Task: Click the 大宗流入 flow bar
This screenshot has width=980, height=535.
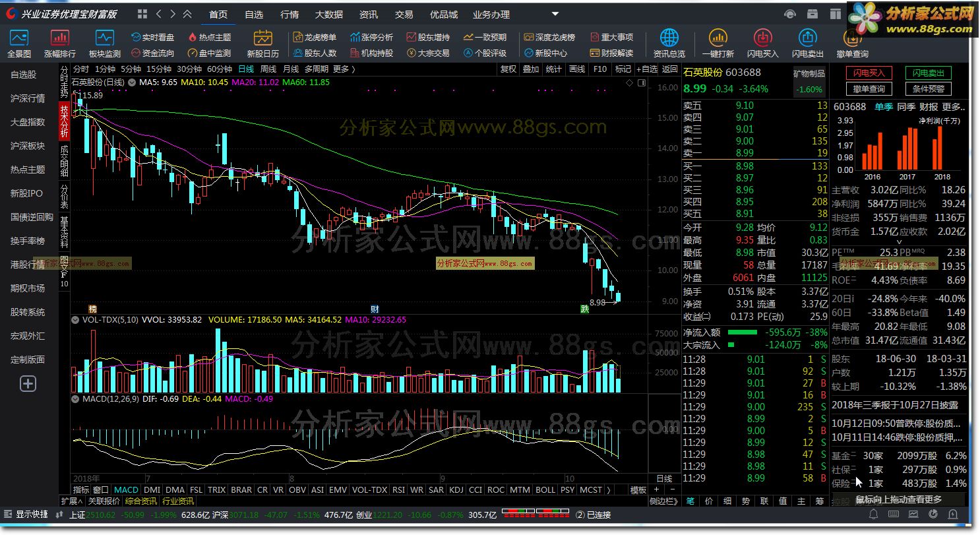Action: coord(731,344)
